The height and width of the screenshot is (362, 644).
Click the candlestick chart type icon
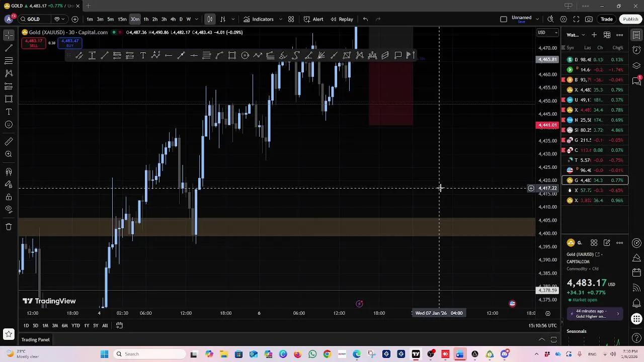(x=210, y=19)
